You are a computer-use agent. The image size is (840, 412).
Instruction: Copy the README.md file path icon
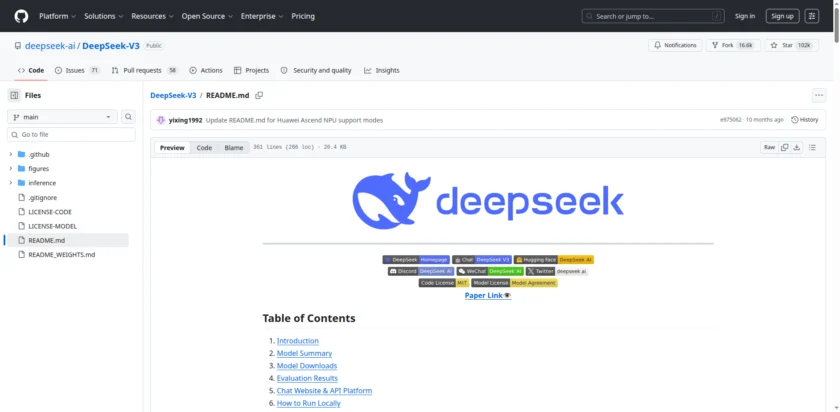[x=259, y=95]
